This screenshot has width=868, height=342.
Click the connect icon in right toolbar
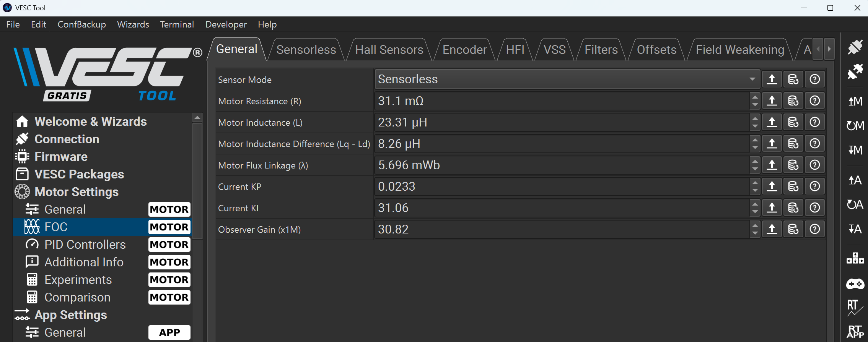point(855,47)
